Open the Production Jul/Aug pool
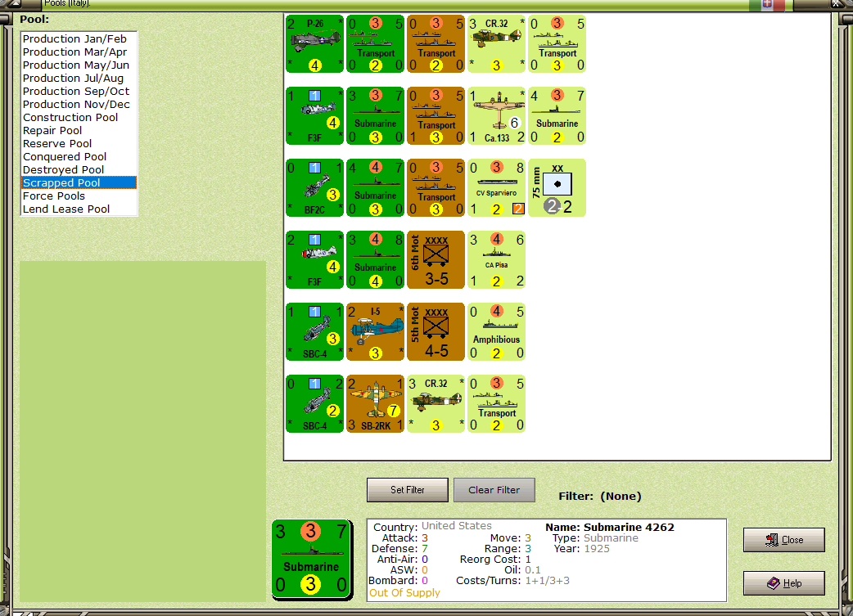Screen dimensions: 853x616 79,79
